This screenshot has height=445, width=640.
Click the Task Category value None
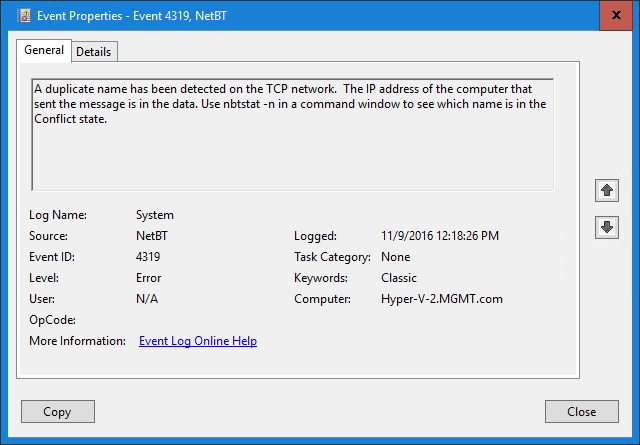click(398, 257)
